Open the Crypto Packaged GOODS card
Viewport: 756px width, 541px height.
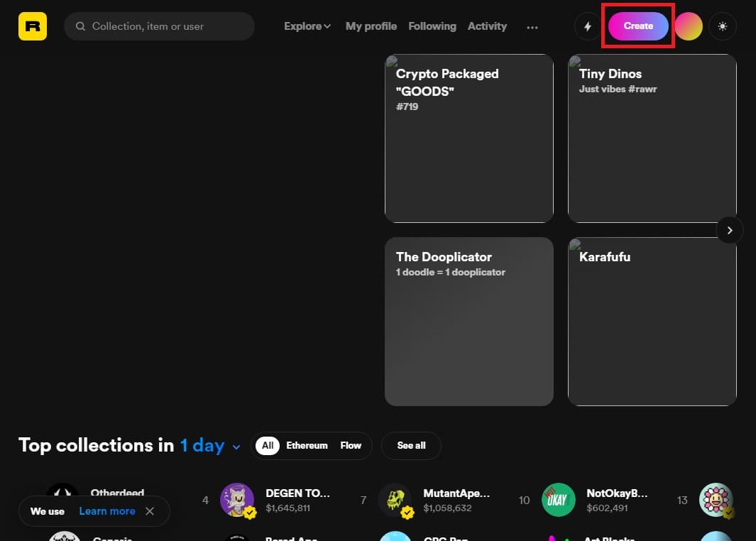pyautogui.click(x=469, y=138)
